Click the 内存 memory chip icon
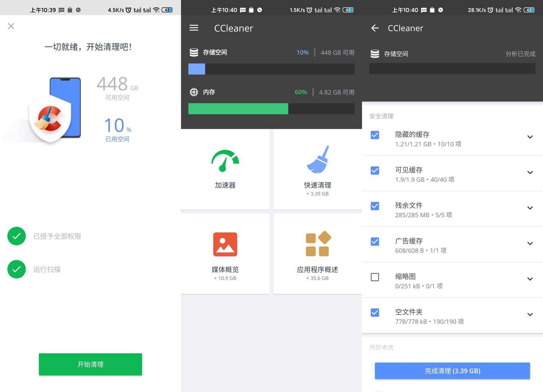This screenshot has height=392, width=543. (194, 92)
